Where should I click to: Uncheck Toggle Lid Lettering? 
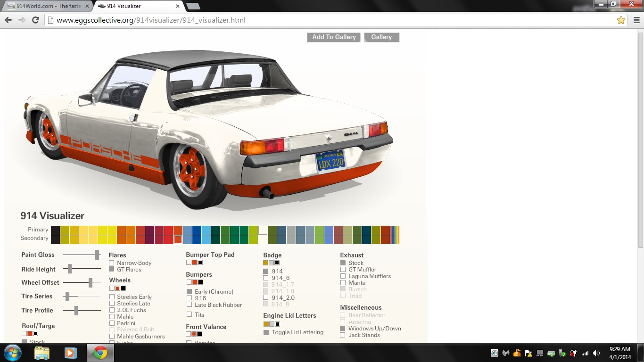[x=266, y=333]
